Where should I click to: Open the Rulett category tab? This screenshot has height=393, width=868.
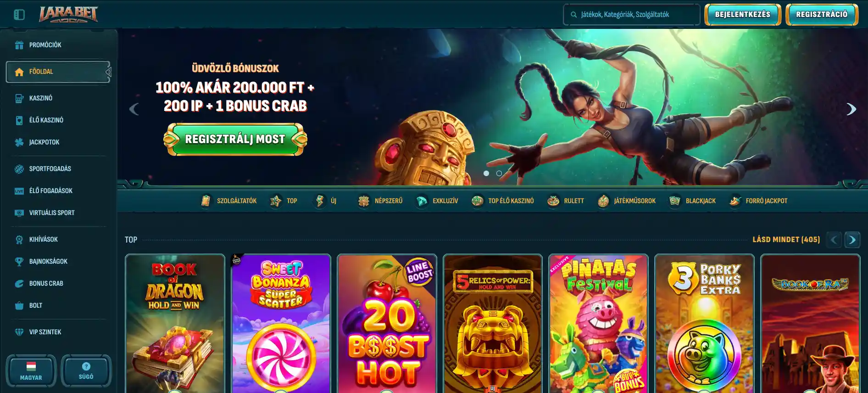point(566,201)
